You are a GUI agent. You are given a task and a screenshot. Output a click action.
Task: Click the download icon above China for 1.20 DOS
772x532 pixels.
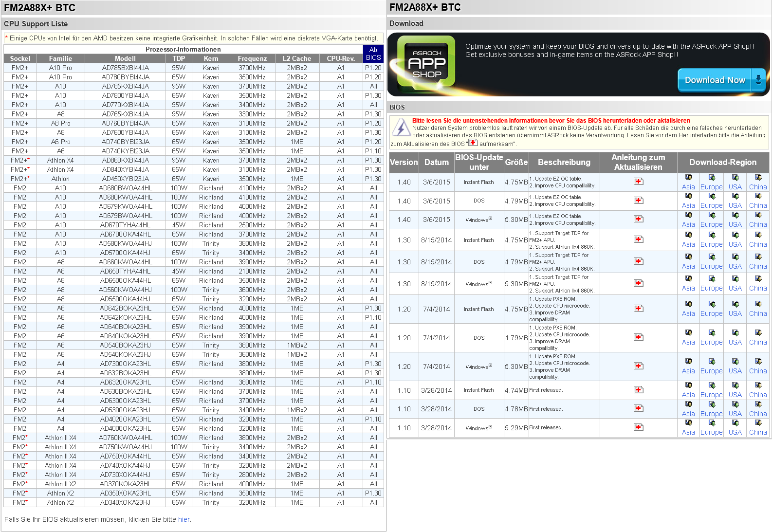click(758, 333)
